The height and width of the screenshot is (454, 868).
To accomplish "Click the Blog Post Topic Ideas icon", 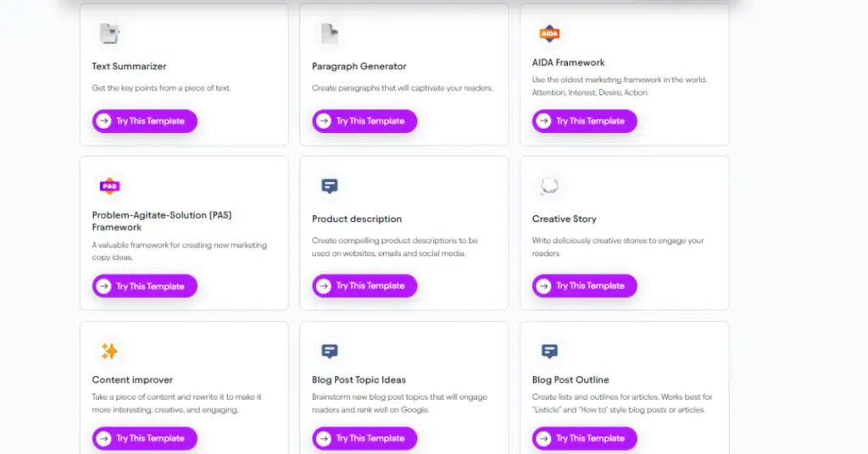I will [x=330, y=352].
